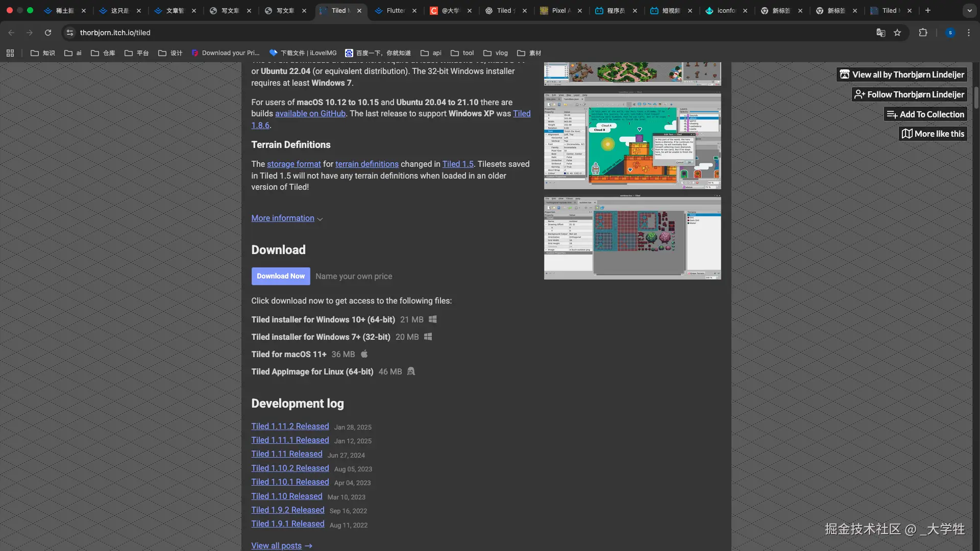Click Follow Thorbjørn Lindeijer button
Viewport: 980px width, 551px height.
coord(910,94)
